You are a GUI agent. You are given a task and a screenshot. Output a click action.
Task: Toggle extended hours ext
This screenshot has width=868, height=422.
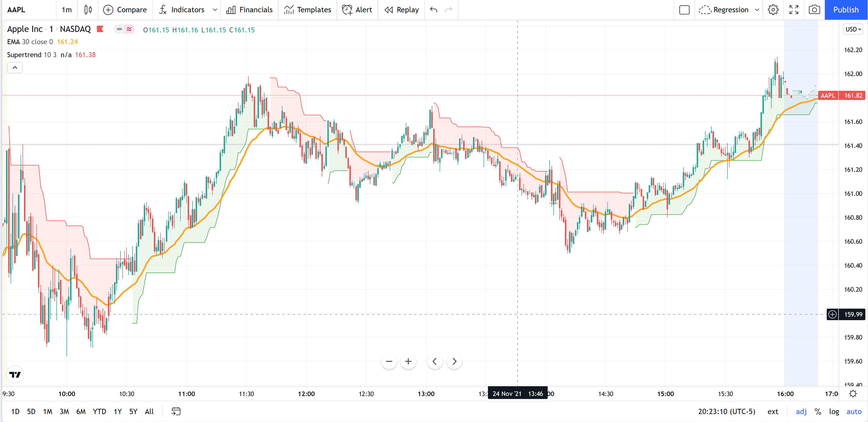point(773,411)
